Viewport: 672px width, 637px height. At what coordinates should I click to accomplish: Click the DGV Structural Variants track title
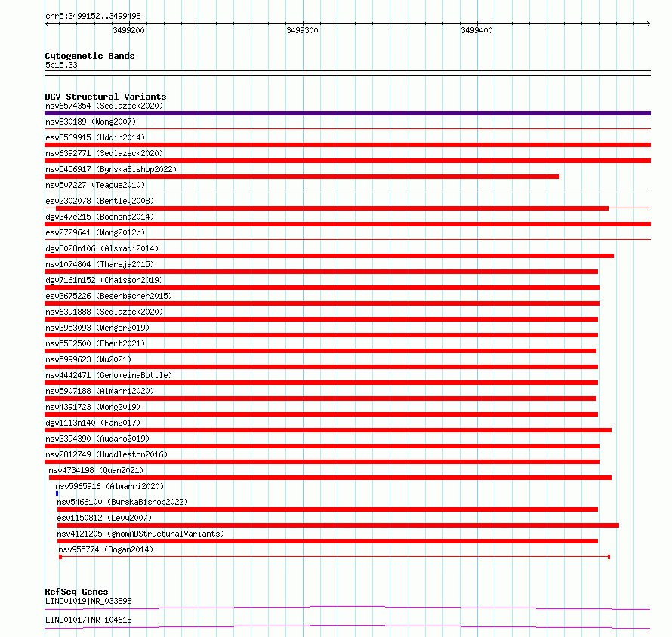click(106, 97)
